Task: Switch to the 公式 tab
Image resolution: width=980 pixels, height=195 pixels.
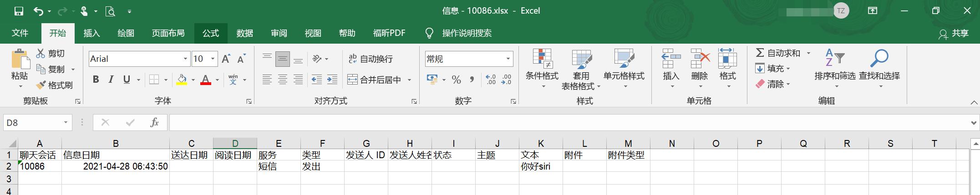Action: click(x=211, y=33)
